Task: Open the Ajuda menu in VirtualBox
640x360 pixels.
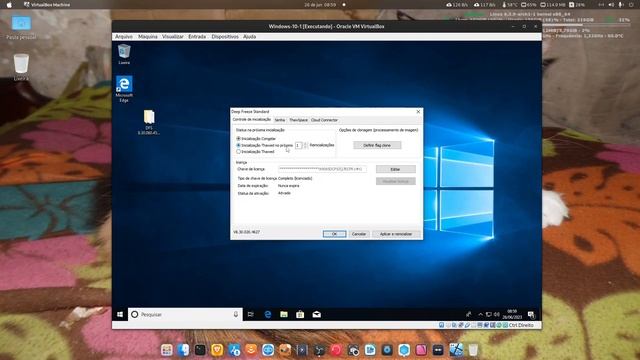Action: (x=249, y=37)
